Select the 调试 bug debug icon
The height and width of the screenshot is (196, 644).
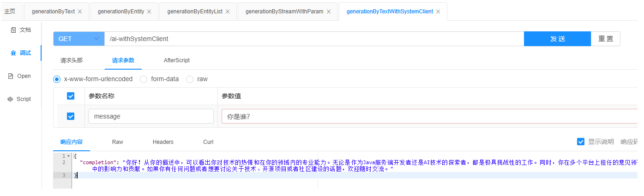click(13, 53)
